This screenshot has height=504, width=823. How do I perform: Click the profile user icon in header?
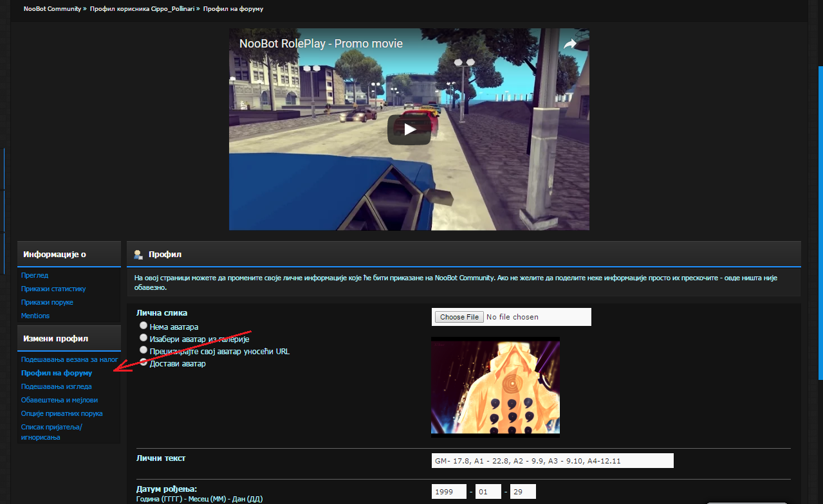coord(138,255)
